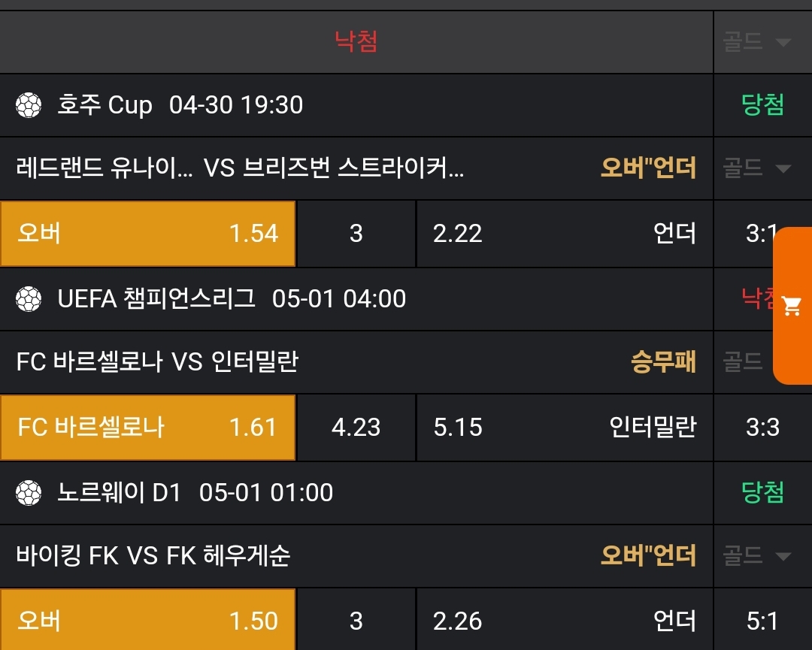
Task: Open 골드 dropdown on 레드랜드 match row
Action: click(757, 168)
